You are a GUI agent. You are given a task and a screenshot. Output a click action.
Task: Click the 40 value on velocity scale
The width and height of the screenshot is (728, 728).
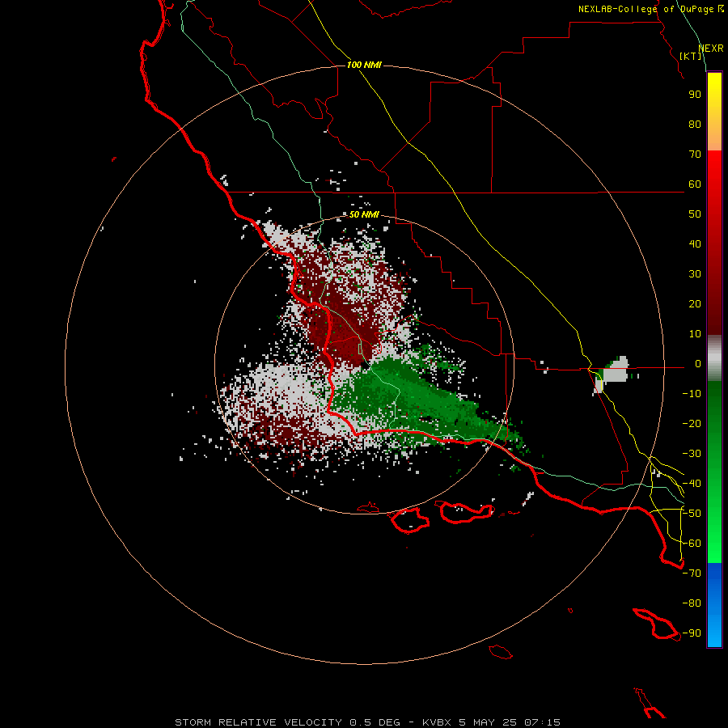pos(695,243)
